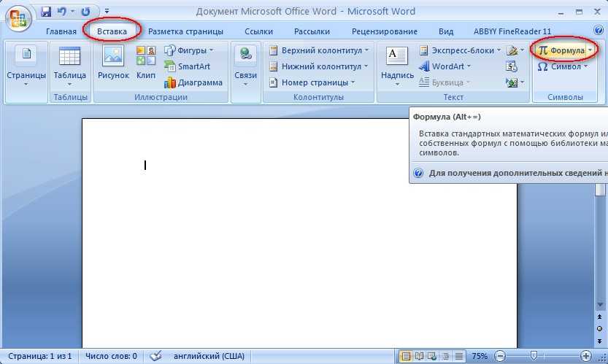Open the Вид tab
Screen dimensions: 608x364
point(446,31)
